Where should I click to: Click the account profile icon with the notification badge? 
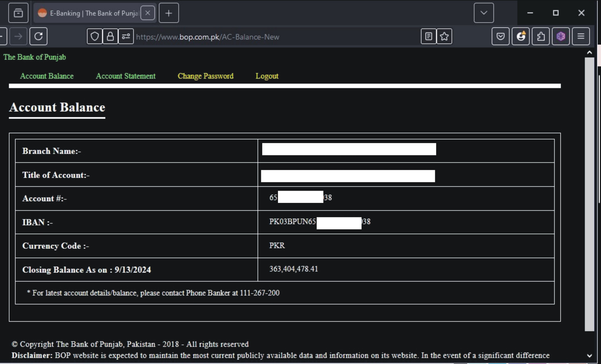click(x=521, y=37)
